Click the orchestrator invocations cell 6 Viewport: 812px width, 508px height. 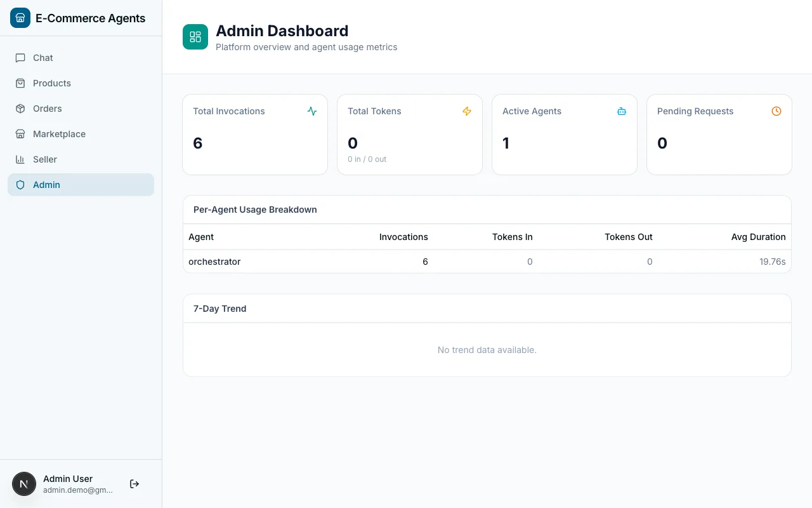tap(425, 262)
